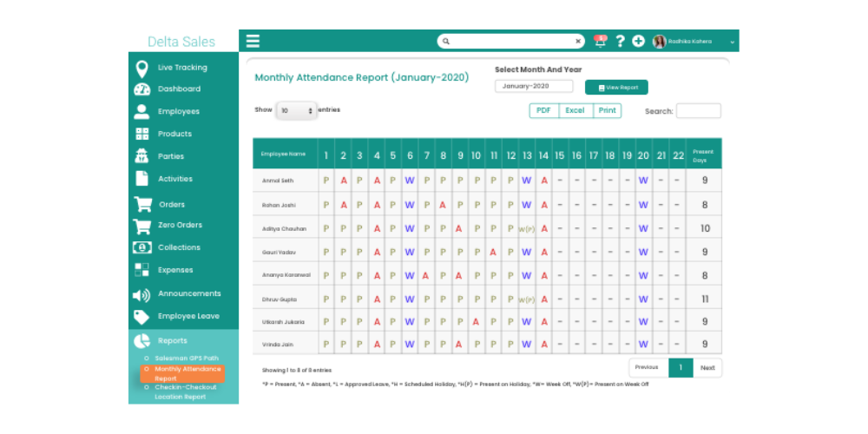Open the hamburger menu icon

click(x=253, y=41)
